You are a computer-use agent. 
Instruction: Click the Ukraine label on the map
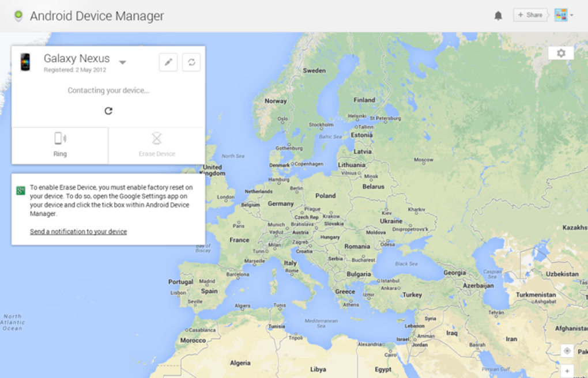coord(391,221)
